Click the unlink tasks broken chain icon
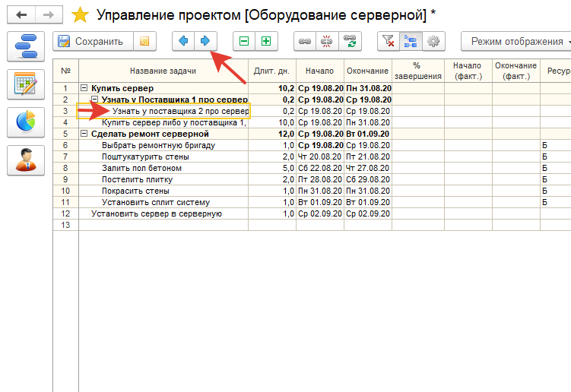 pos(327,41)
